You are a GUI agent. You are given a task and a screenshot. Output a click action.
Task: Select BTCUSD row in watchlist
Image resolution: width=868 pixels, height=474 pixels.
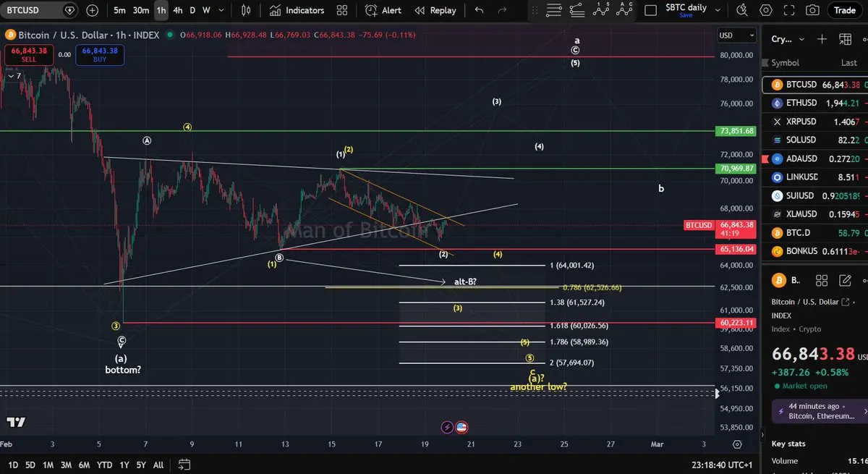click(x=815, y=85)
